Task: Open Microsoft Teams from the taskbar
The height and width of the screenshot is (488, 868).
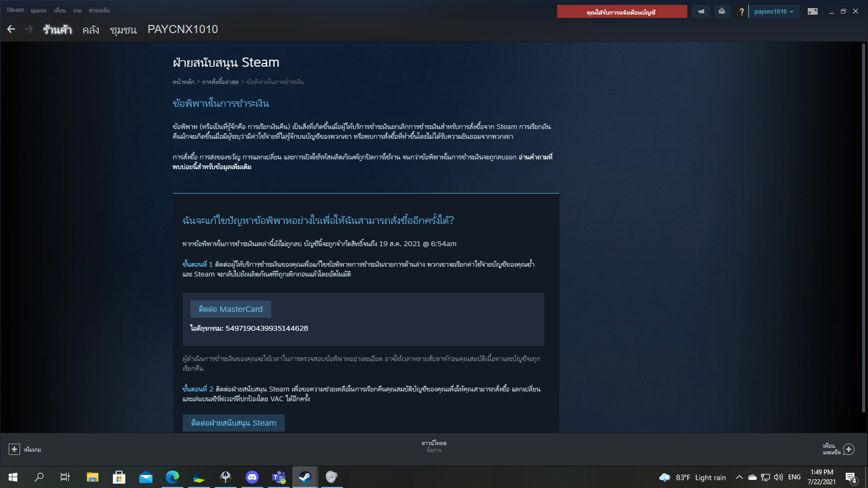Action: coord(278,477)
